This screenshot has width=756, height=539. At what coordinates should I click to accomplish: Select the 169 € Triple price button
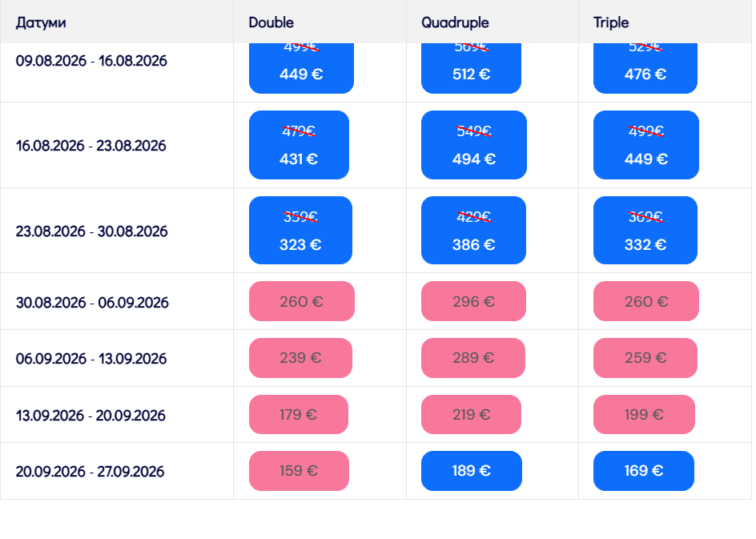643,471
